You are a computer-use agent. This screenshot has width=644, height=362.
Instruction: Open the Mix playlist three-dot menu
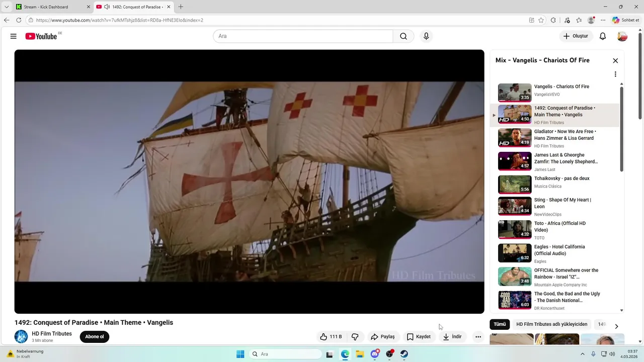(615, 74)
